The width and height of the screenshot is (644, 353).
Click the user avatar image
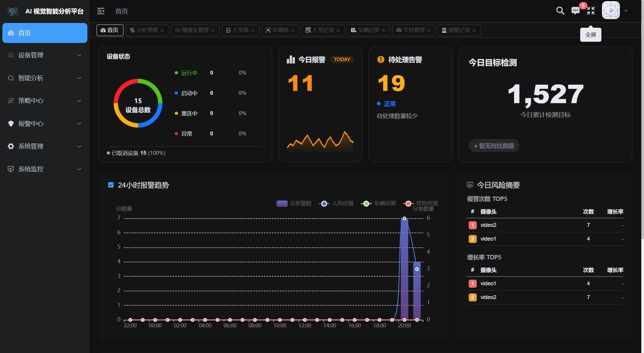coord(611,10)
